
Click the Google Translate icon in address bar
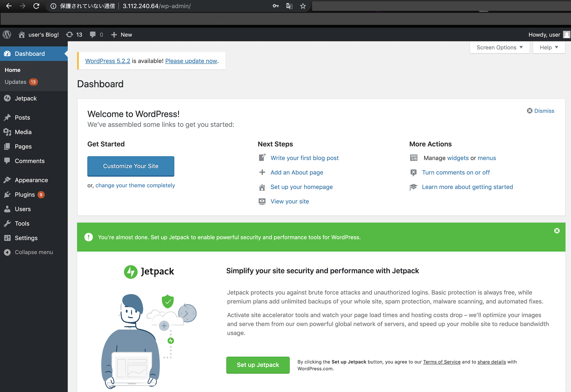point(289,6)
